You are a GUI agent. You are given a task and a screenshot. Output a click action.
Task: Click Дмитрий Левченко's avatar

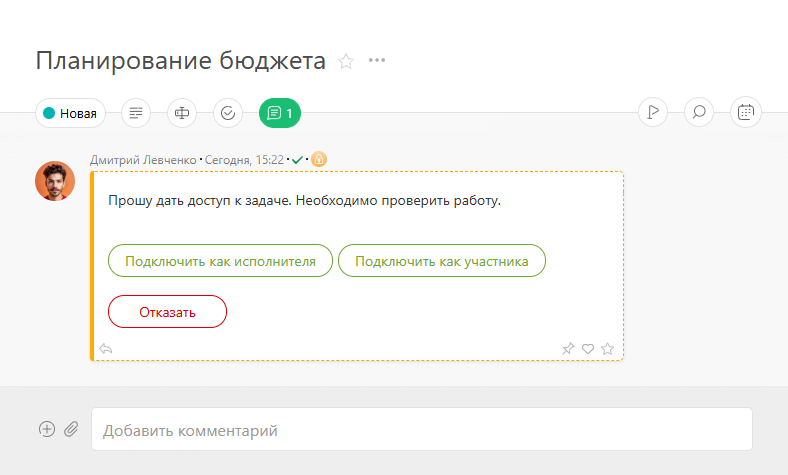(55, 181)
